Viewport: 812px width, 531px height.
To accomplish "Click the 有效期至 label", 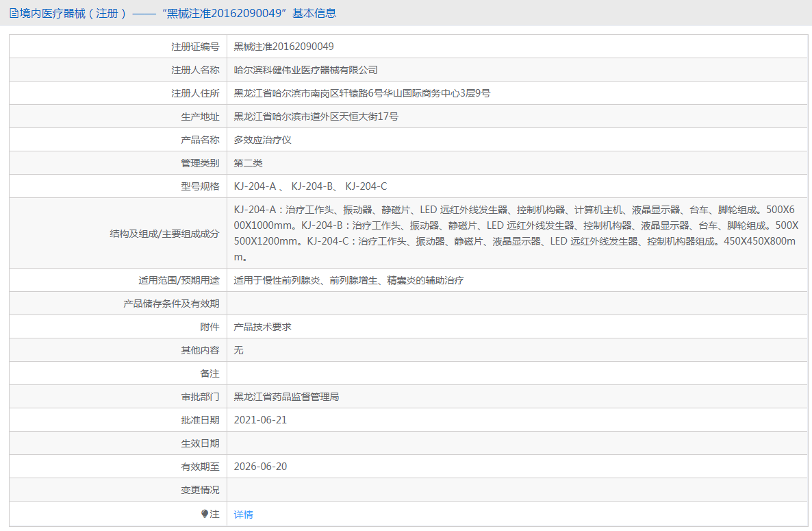I will 200,467.
